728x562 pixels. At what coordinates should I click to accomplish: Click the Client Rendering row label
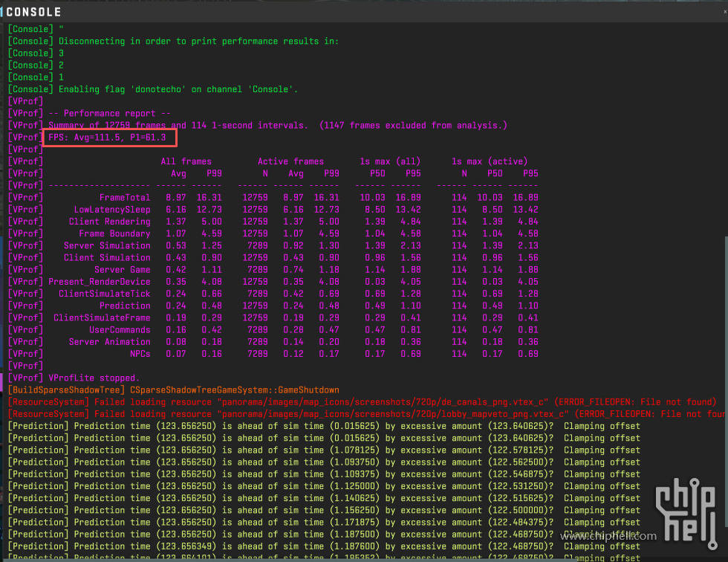(109, 222)
